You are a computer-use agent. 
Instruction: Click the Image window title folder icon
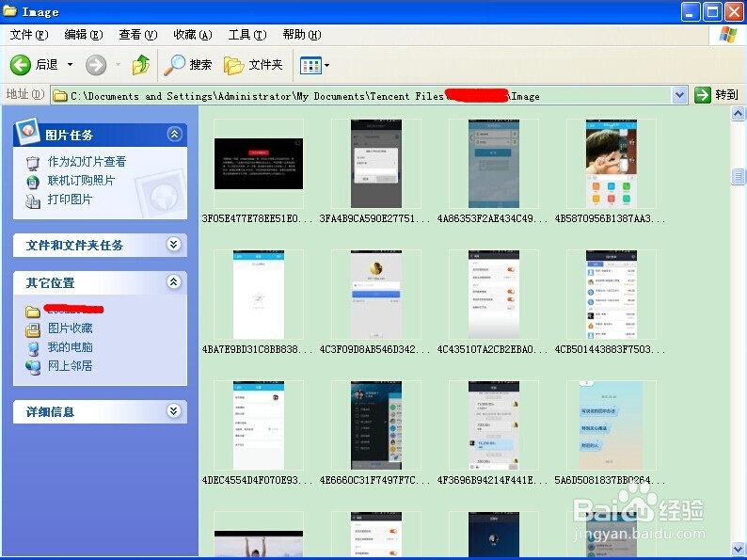[x=9, y=11]
